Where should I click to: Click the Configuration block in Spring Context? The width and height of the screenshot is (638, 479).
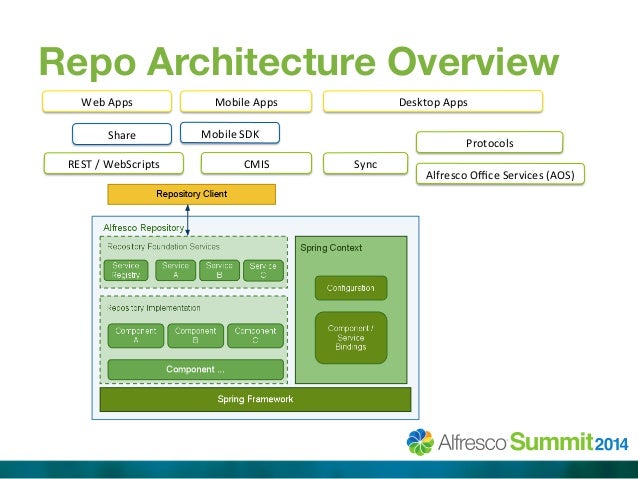click(x=351, y=288)
